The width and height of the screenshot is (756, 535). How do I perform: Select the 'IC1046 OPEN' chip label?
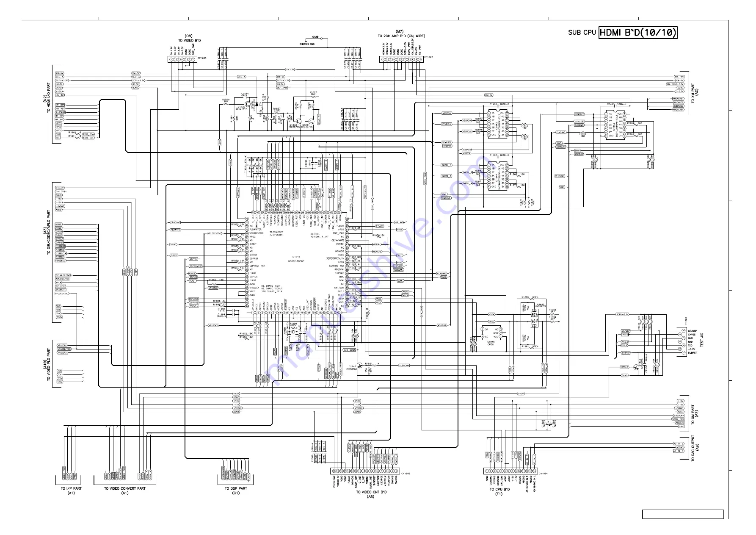[x=490, y=343]
